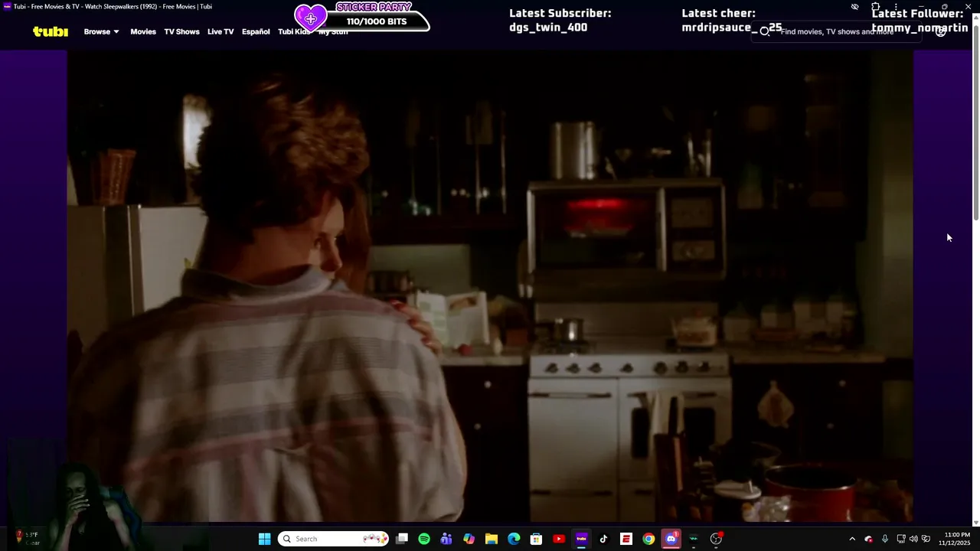Expand the Browse dropdown menu
The width and height of the screenshot is (980, 551).
[101, 31]
